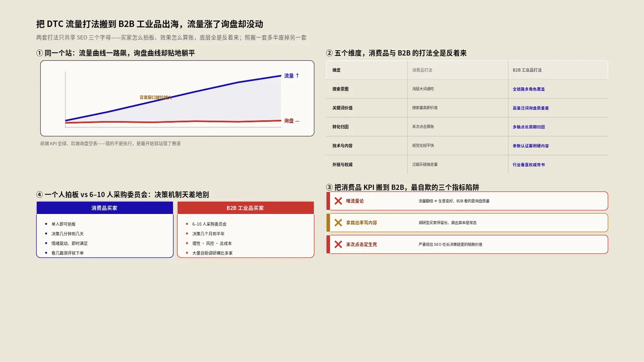This screenshot has height=362, width=644.
Task: Click the 末次点击定生死 trap title
Action: pos(361,245)
